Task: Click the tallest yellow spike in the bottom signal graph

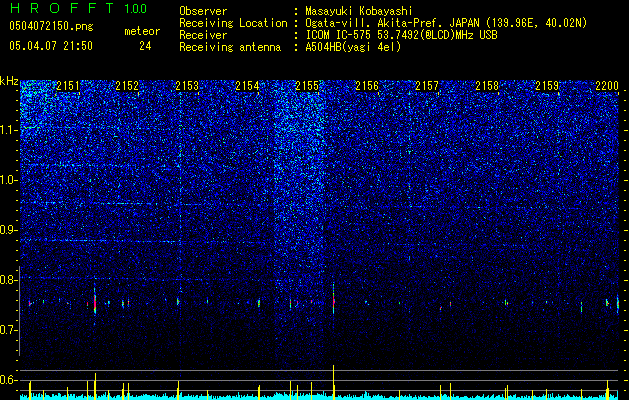Action: coord(333,381)
